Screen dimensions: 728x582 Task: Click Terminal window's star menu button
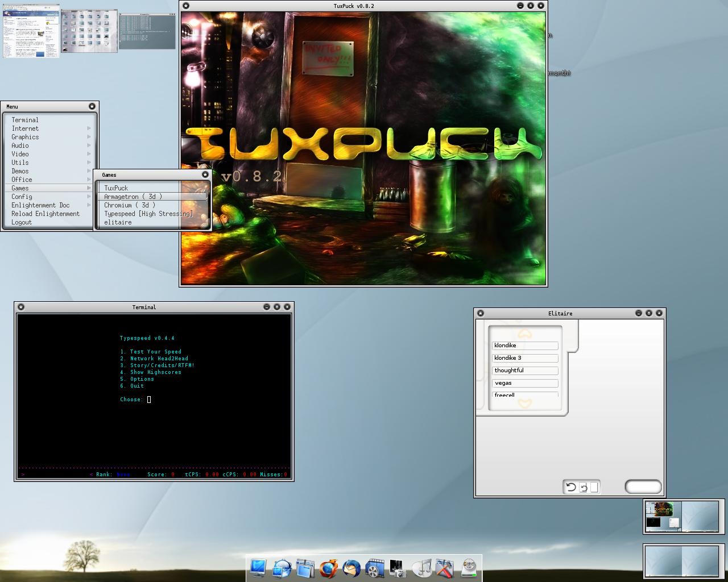click(x=21, y=307)
